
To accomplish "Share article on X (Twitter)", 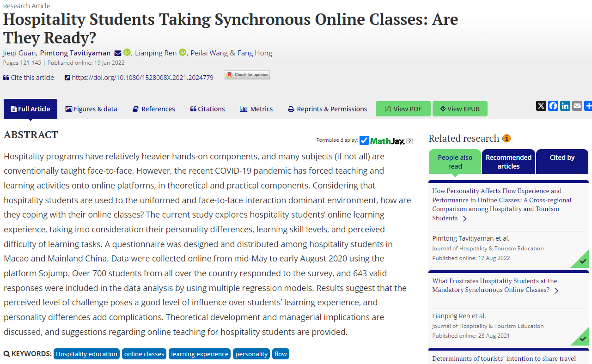I will coord(541,106).
